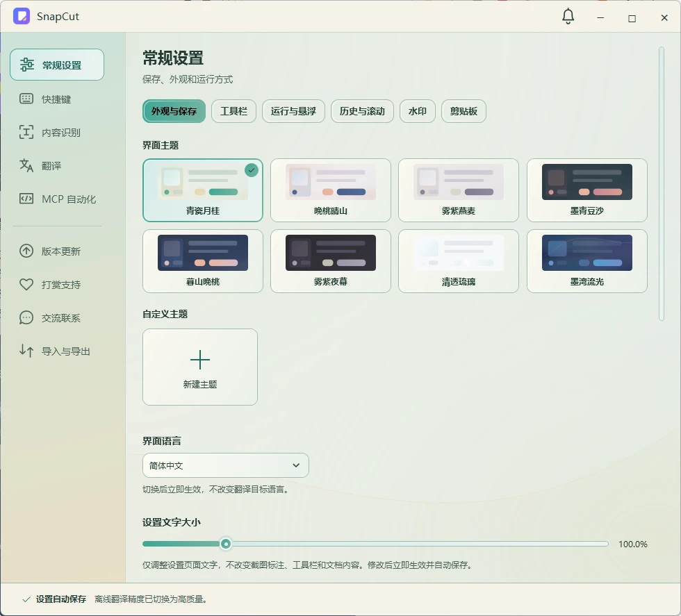
Task: Click the 设置自动保存 status label
Action: click(61, 599)
